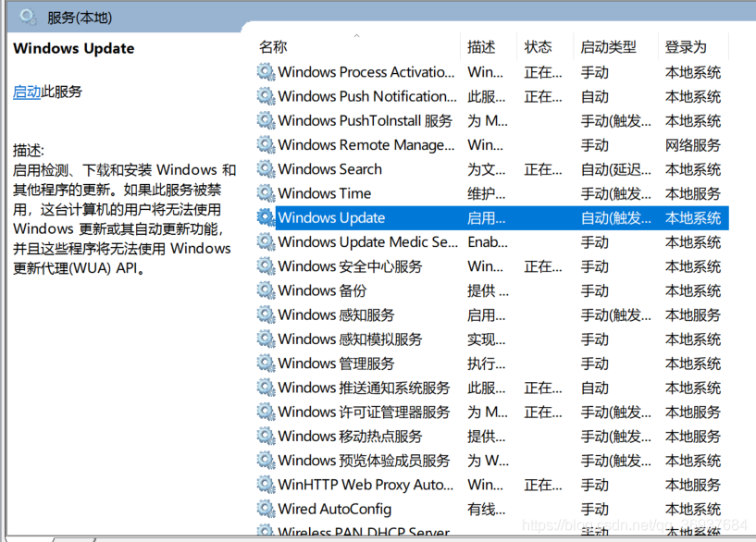Click 服务(本地) panel title text

[80, 18]
